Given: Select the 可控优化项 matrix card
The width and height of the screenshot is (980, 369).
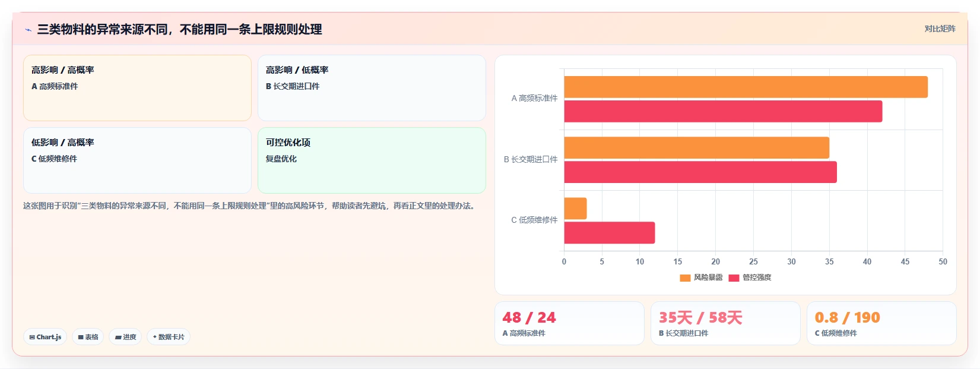Looking at the screenshot, I should click(x=372, y=160).
